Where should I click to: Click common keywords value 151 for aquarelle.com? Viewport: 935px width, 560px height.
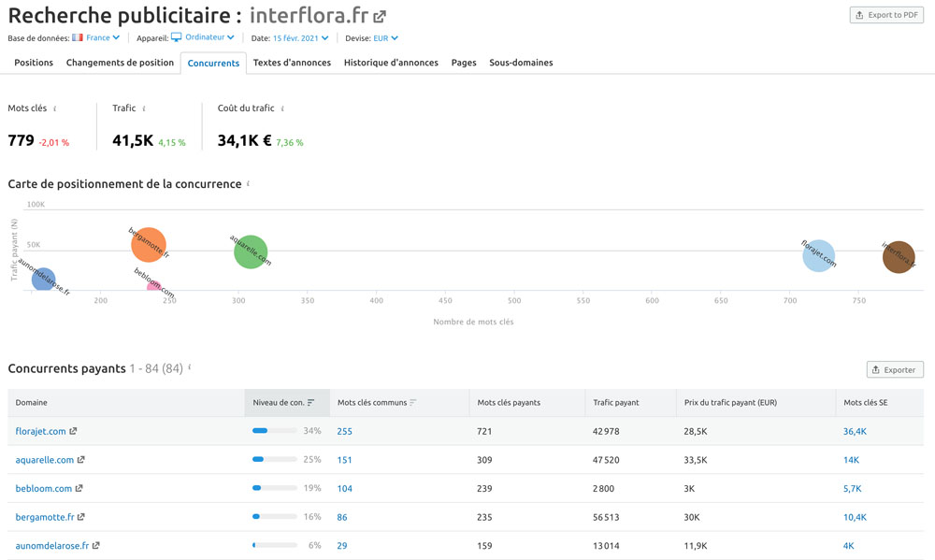(345, 460)
